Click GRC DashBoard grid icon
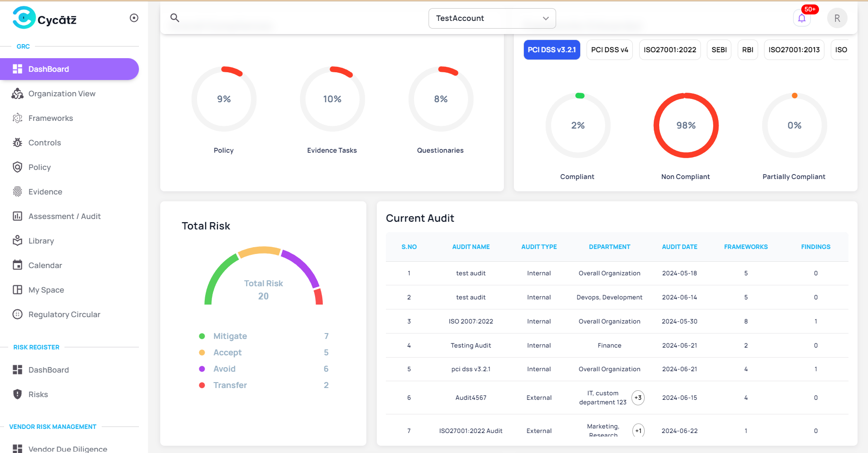This screenshot has height=453, width=868. pyautogui.click(x=17, y=69)
